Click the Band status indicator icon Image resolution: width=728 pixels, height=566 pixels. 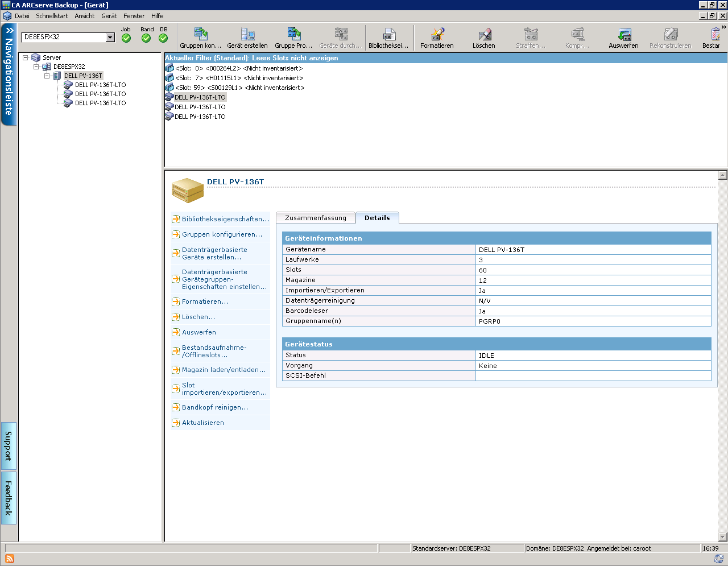point(146,38)
